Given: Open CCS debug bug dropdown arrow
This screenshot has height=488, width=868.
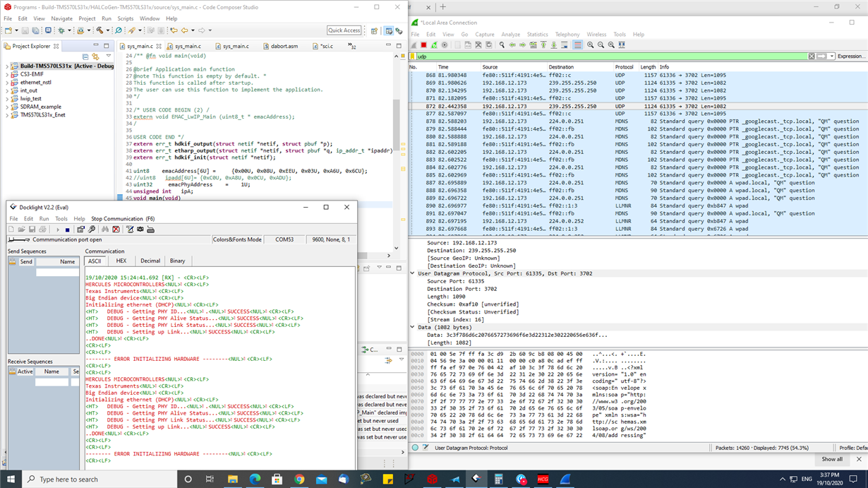Looking at the screenshot, I should pos(69,30).
